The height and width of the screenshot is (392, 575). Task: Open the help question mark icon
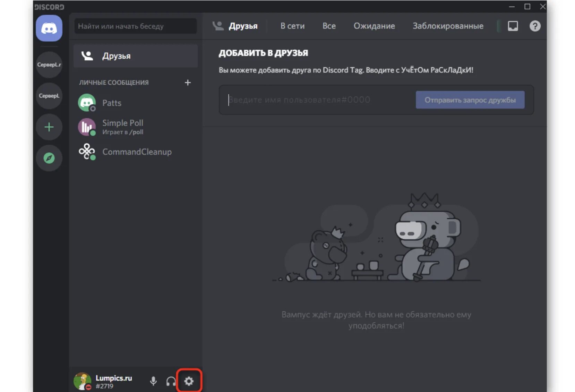(535, 26)
